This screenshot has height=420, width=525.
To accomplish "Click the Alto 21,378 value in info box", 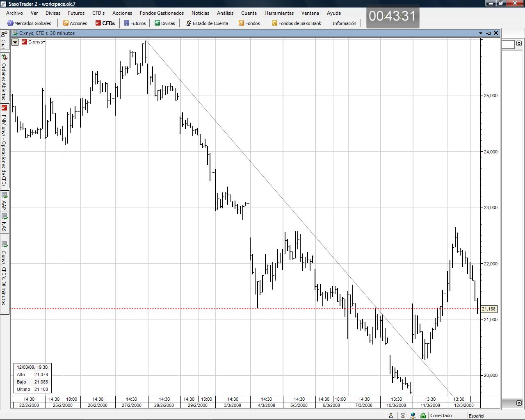I will pyautogui.click(x=41, y=374).
